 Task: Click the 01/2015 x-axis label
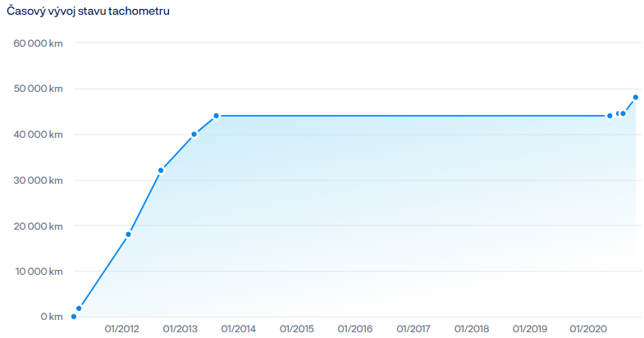click(297, 329)
